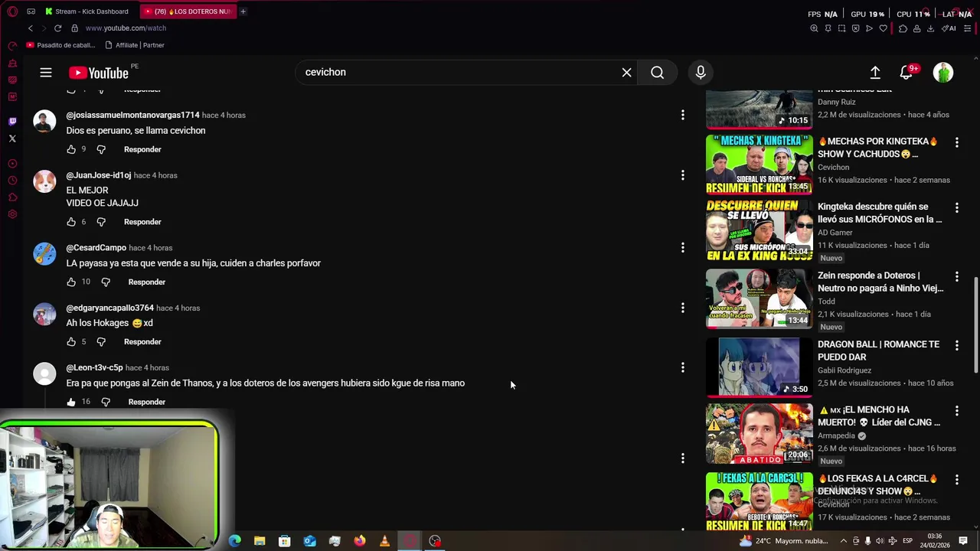
Task: Open options for 'Zein responde a Doteros' video
Action: point(956,276)
